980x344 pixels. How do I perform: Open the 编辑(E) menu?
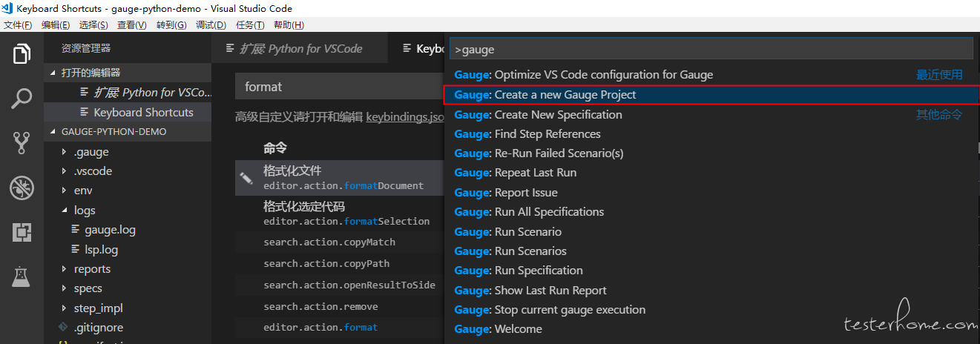click(x=56, y=24)
